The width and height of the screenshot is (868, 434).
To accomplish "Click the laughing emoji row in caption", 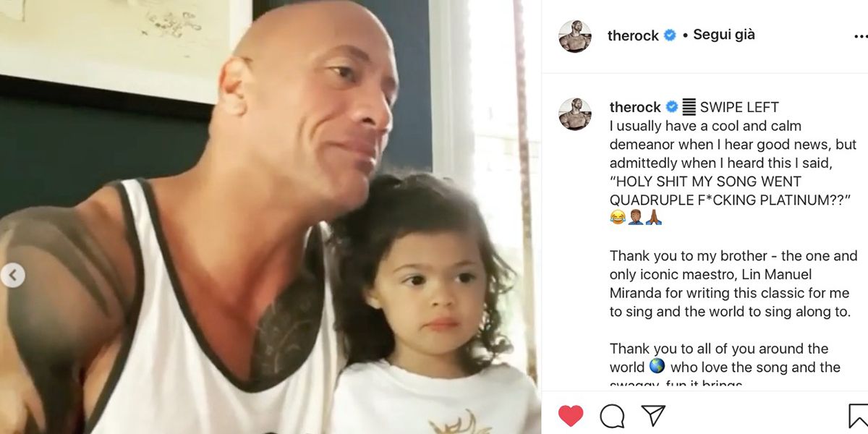I will pyautogui.click(x=637, y=218).
